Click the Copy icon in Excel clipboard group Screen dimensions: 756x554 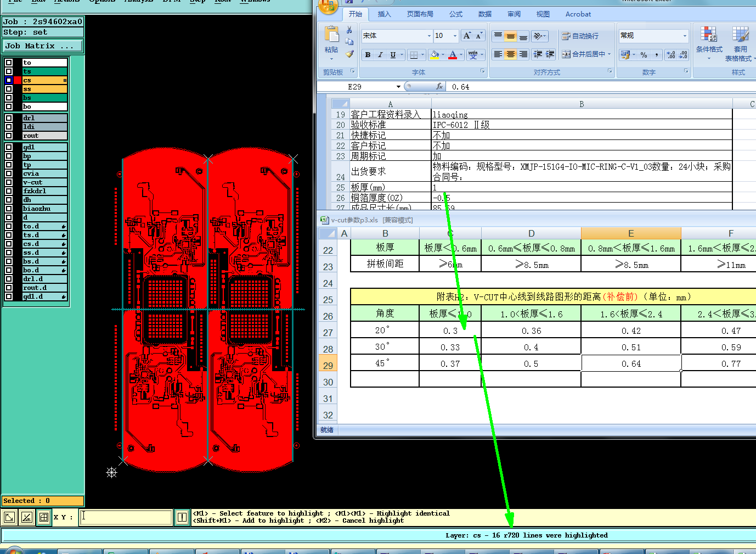(x=349, y=42)
